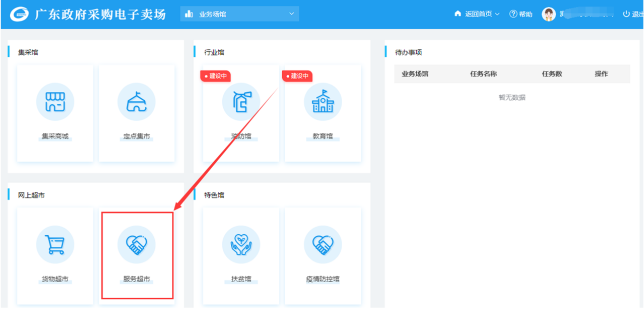
Task: Click the 货物超市 shopping cart icon
Action: pos(55,245)
